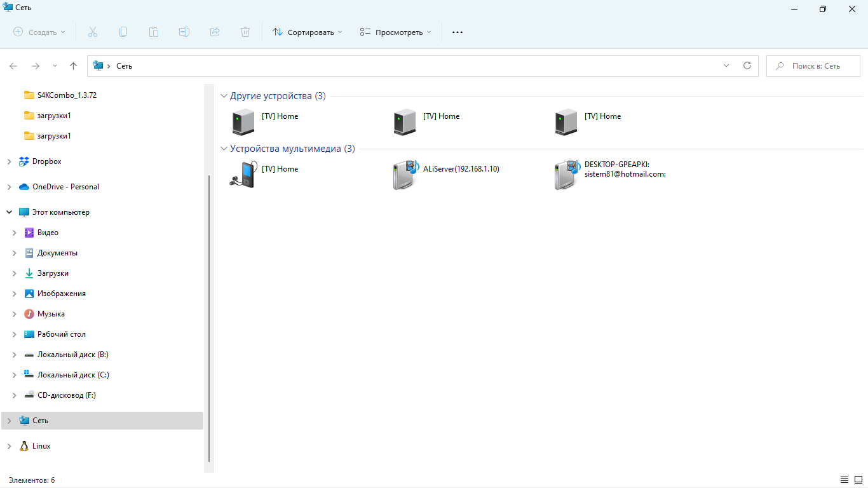This screenshot has width=868, height=488.
Task: Click the Rename icon in toolbar
Action: (x=184, y=32)
